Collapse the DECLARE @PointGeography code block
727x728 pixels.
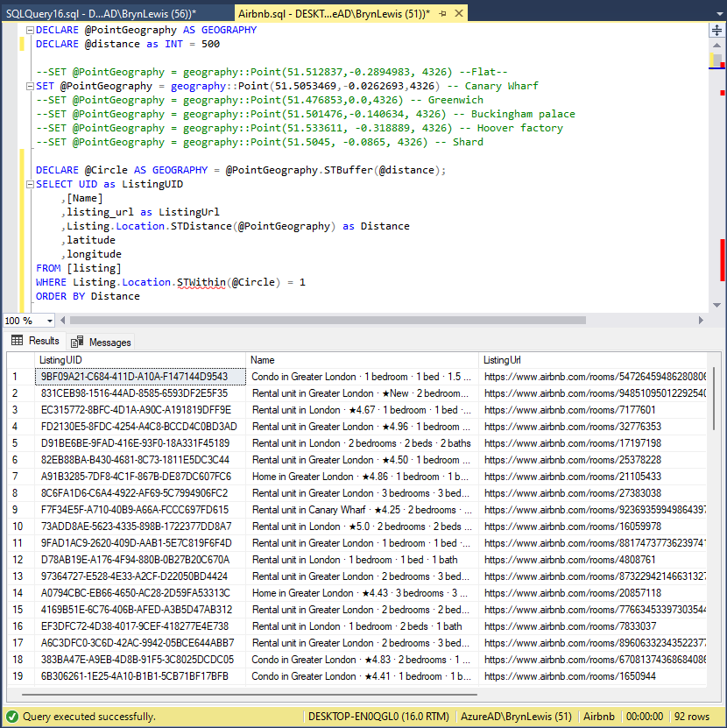tap(30, 30)
